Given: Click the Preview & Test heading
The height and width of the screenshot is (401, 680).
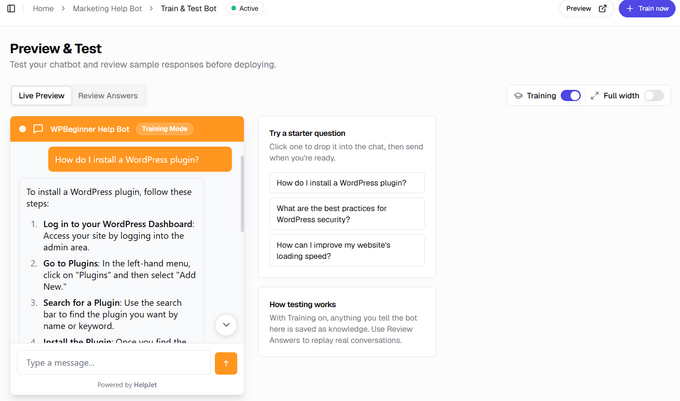Looking at the screenshot, I should (x=56, y=49).
